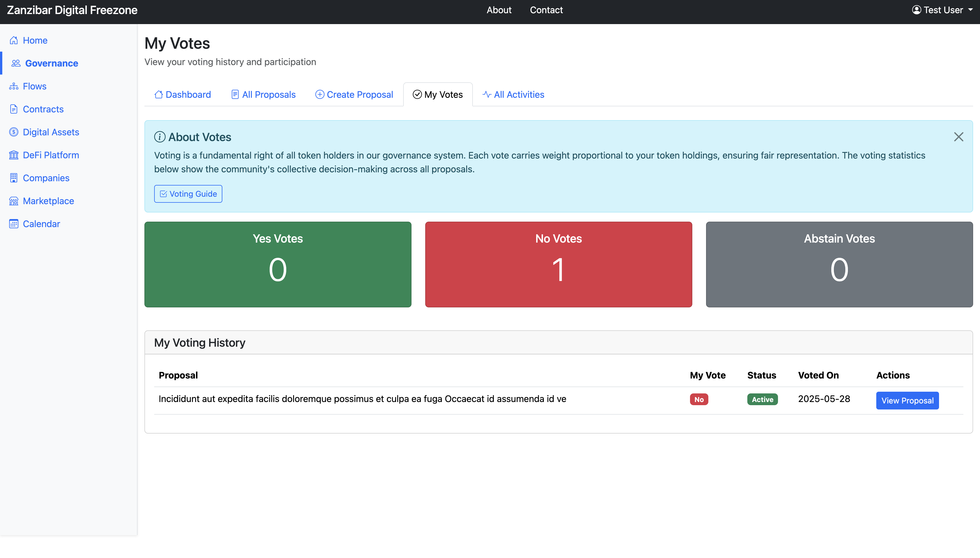This screenshot has width=980, height=558.
Task: Click the My Vote column header
Action: [x=708, y=375]
